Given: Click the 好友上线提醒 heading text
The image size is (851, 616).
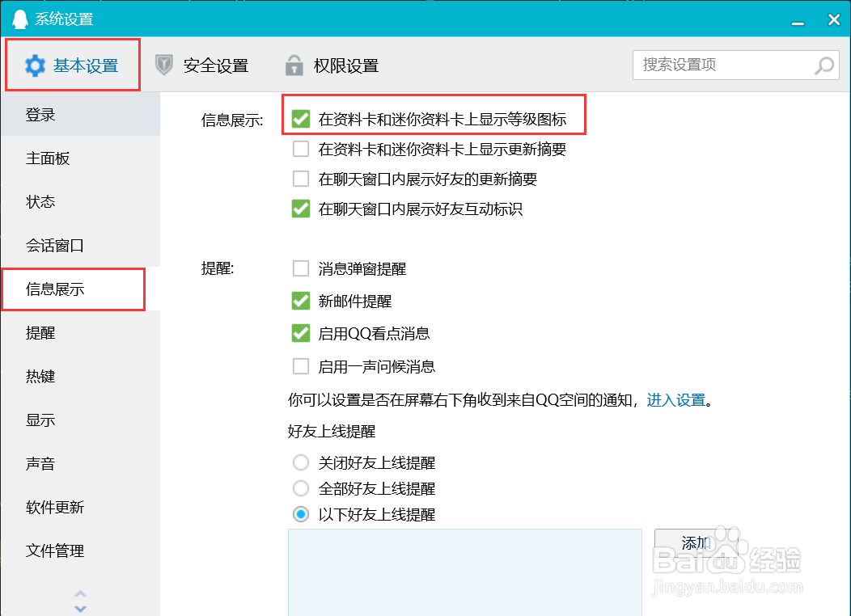Looking at the screenshot, I should 332,432.
